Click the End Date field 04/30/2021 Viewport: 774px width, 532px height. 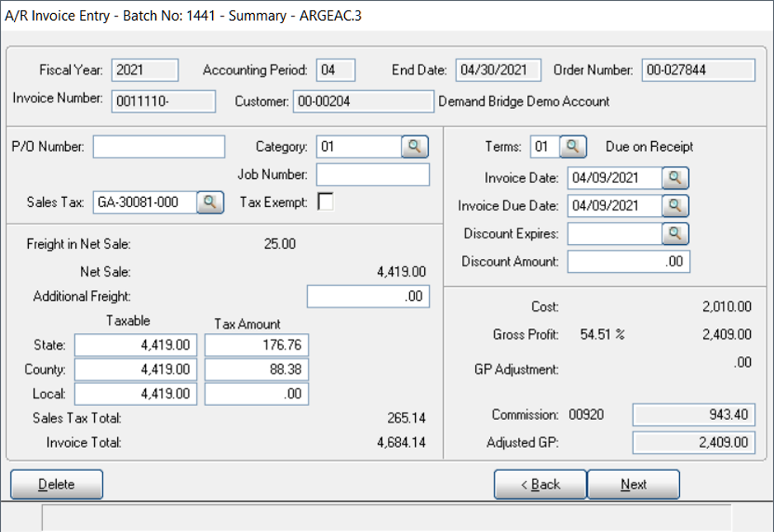(x=498, y=70)
